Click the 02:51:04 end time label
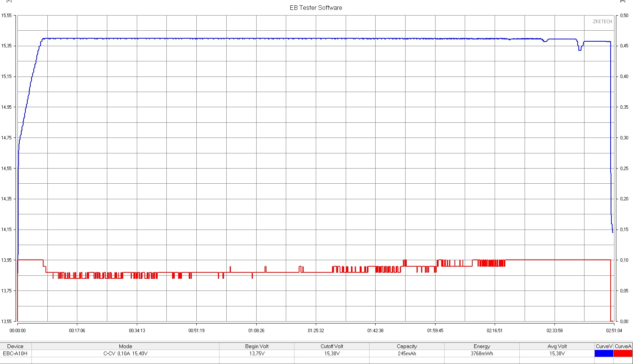This screenshot has width=633, height=364. [x=614, y=330]
